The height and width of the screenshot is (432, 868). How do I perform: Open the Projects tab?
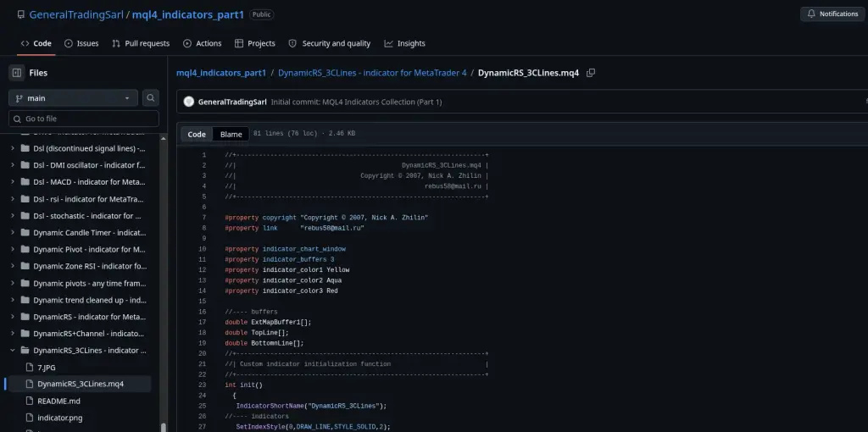point(254,43)
